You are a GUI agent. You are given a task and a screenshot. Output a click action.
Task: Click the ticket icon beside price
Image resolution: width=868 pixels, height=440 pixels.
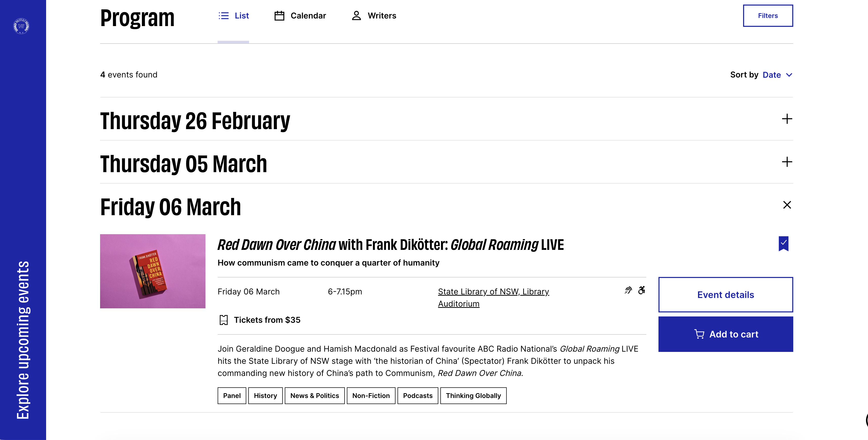[x=224, y=320]
